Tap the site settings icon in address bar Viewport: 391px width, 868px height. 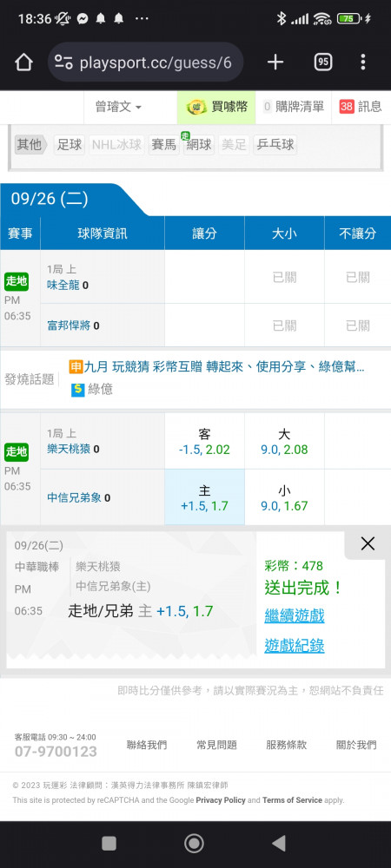click(x=63, y=62)
